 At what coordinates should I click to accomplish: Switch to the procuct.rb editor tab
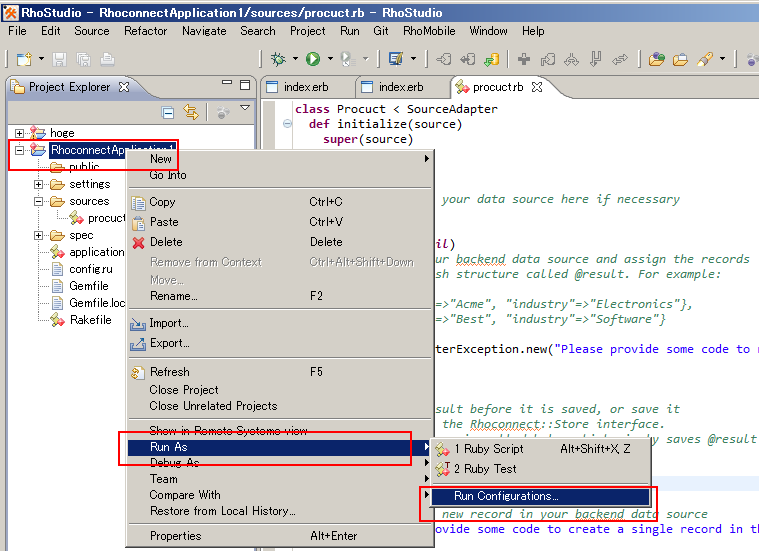point(498,87)
